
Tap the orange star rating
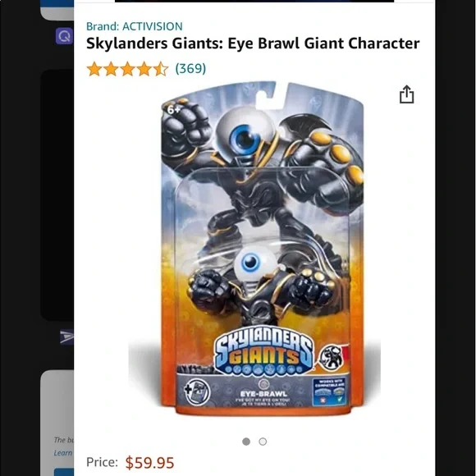[x=127, y=69]
